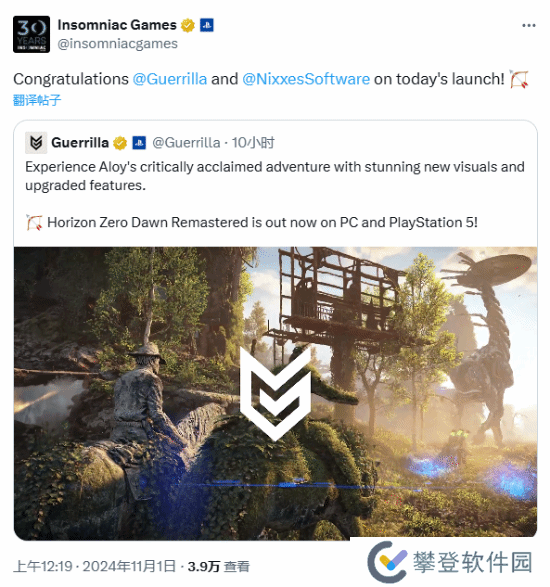Click the white Guerrilla logo on the video
This screenshot has height=587, width=550.
point(275,393)
